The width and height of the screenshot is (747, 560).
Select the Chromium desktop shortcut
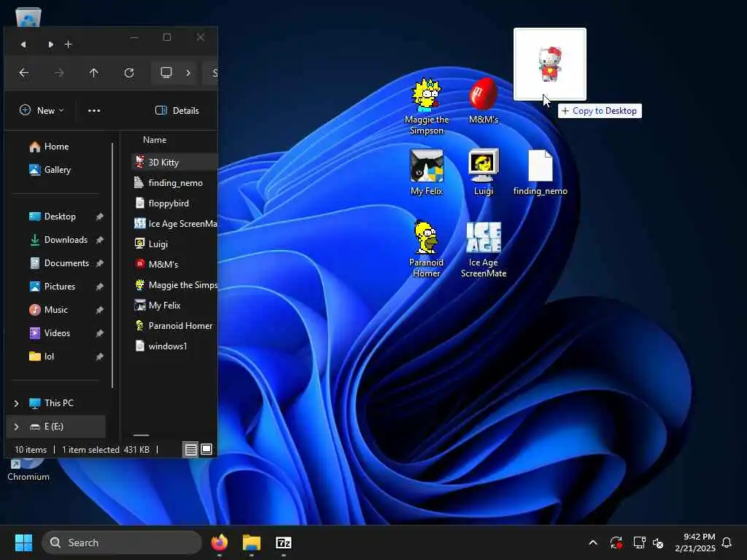coord(28,470)
